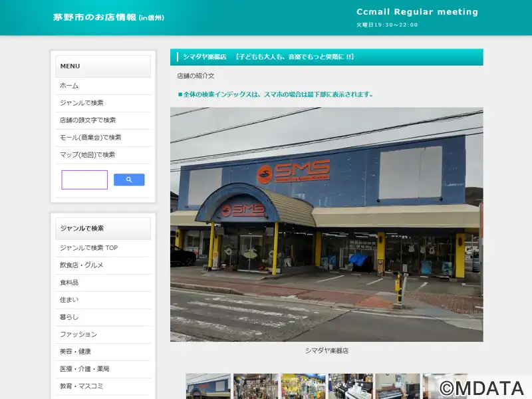The width and height of the screenshot is (532, 399).
Task: Open the 教育・マスコミ category
Action: click(x=81, y=386)
